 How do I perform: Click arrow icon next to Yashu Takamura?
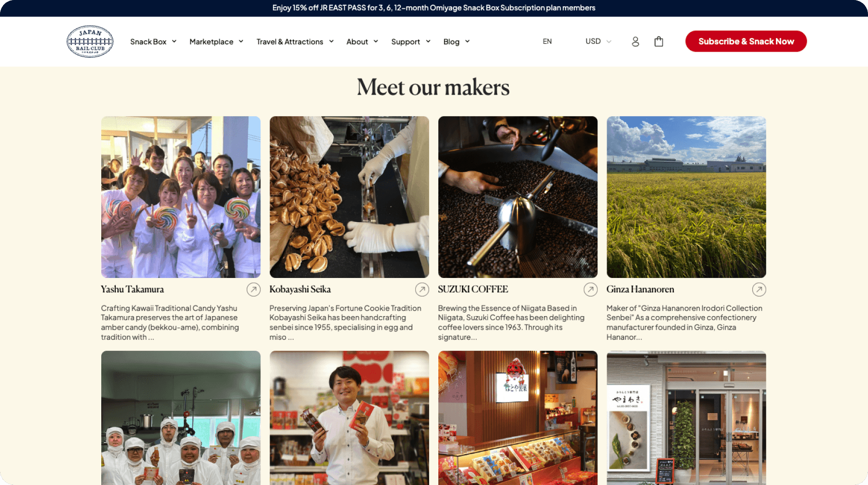(254, 290)
